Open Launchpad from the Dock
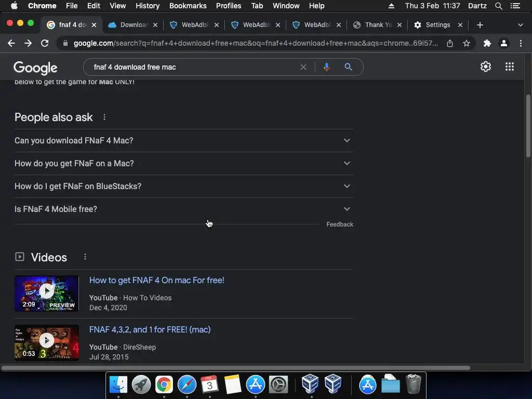 pos(141,384)
